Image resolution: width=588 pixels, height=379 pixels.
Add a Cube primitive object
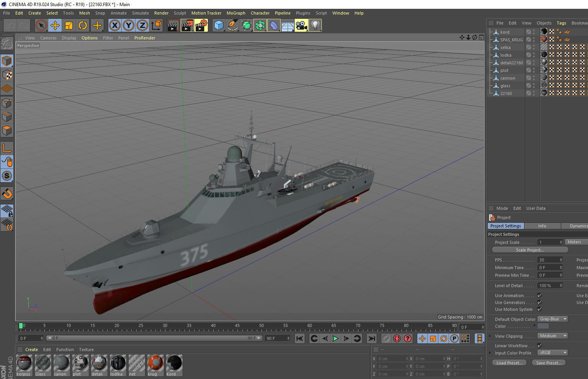[219, 26]
